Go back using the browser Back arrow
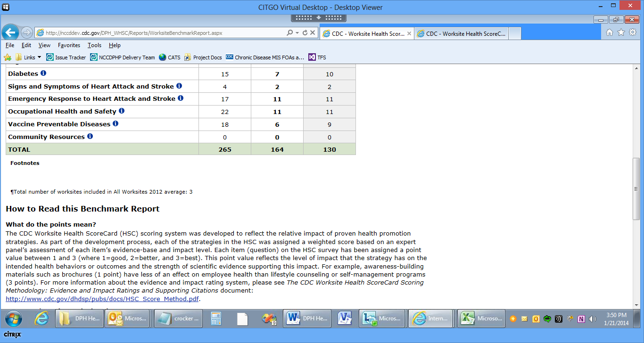 (x=11, y=32)
